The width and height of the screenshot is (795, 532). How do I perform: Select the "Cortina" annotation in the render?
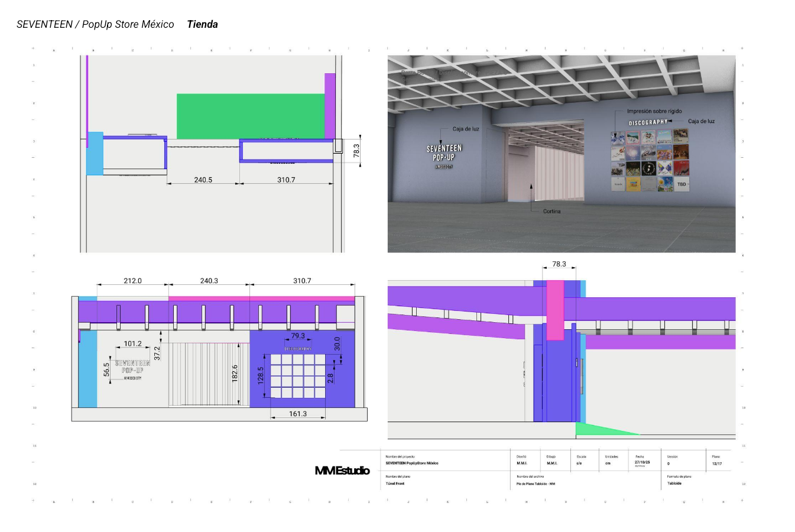tap(552, 211)
